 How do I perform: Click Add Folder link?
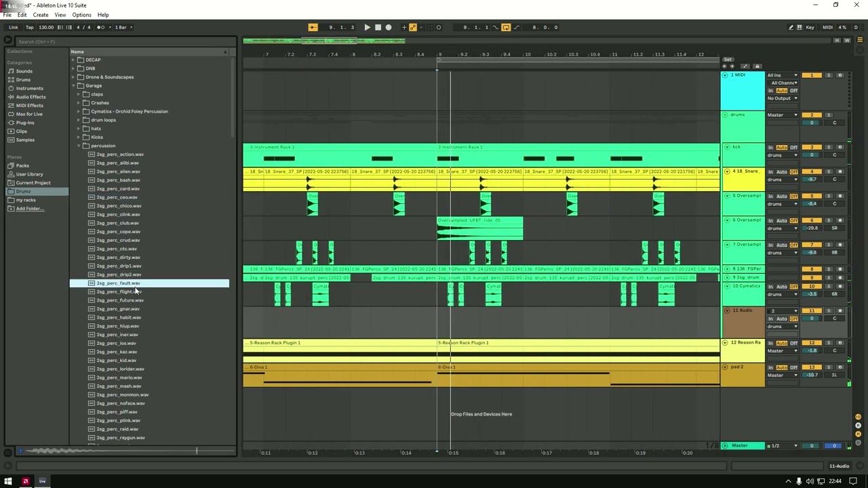[x=29, y=209]
